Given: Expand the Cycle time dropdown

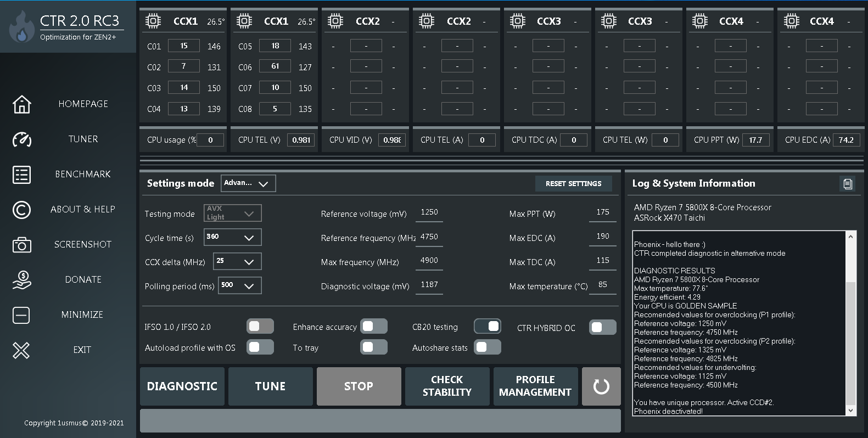Looking at the screenshot, I should coord(233,237).
